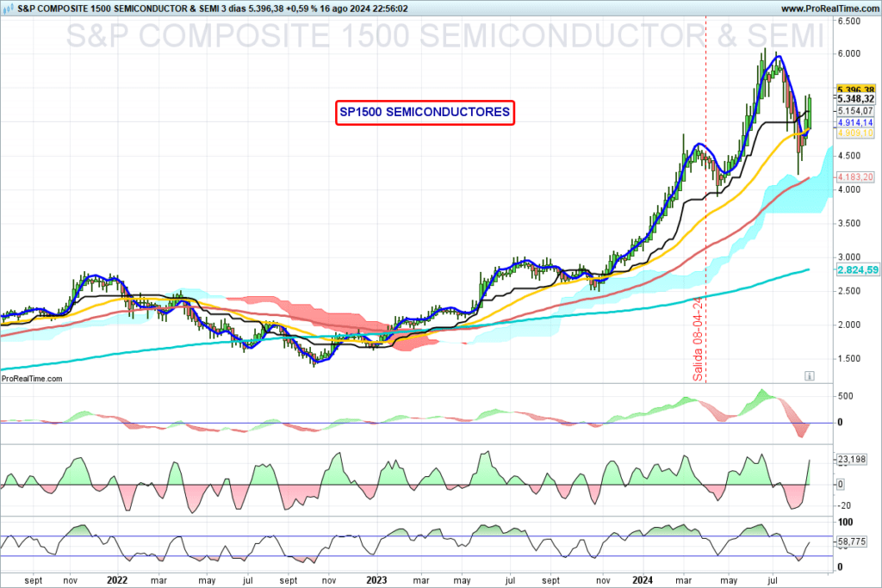Image resolution: width=882 pixels, height=588 pixels.
Task: Click the 500 level on MACD axis
Action: 846,396
